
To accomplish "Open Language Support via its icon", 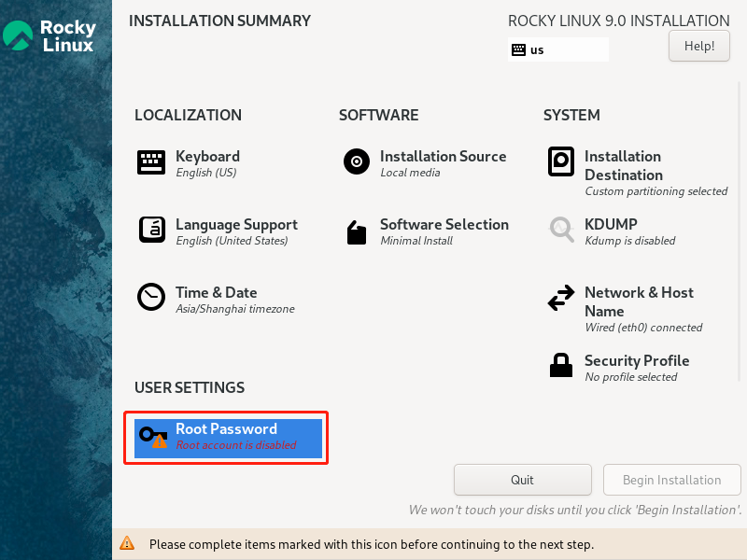I will [151, 230].
